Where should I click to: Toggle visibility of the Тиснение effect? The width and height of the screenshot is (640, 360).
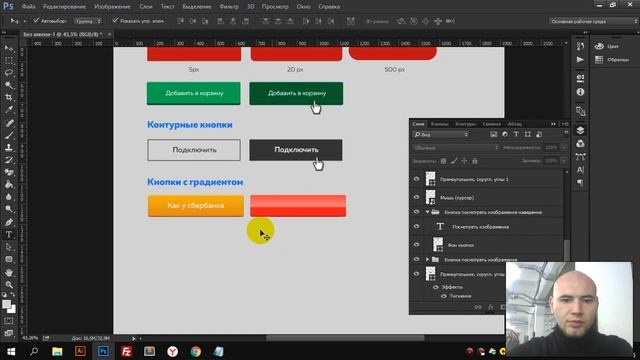(444, 296)
